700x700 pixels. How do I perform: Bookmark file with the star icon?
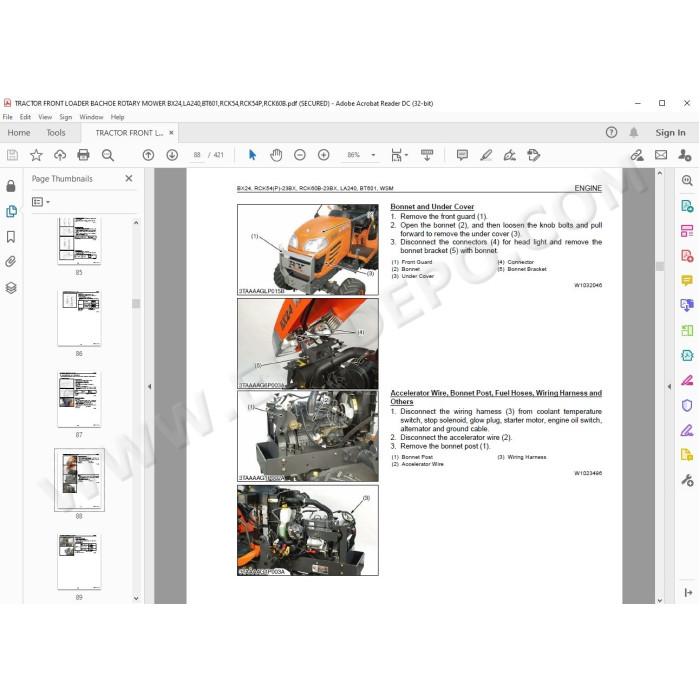[36, 155]
